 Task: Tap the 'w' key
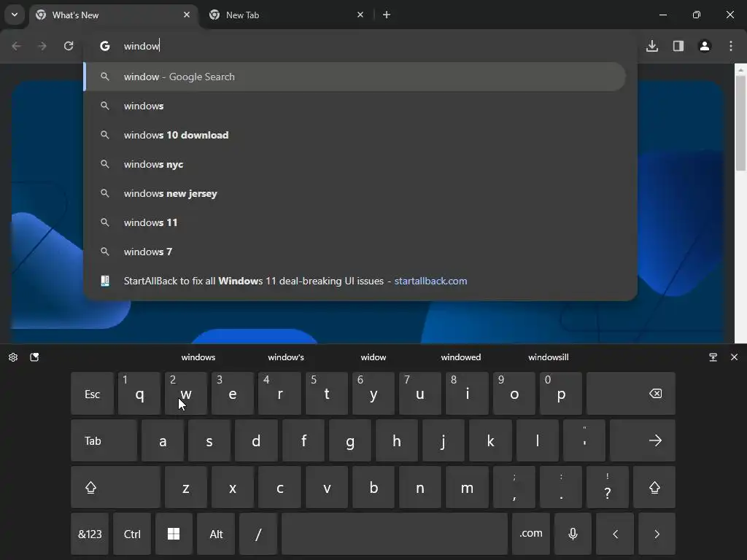coord(186,394)
